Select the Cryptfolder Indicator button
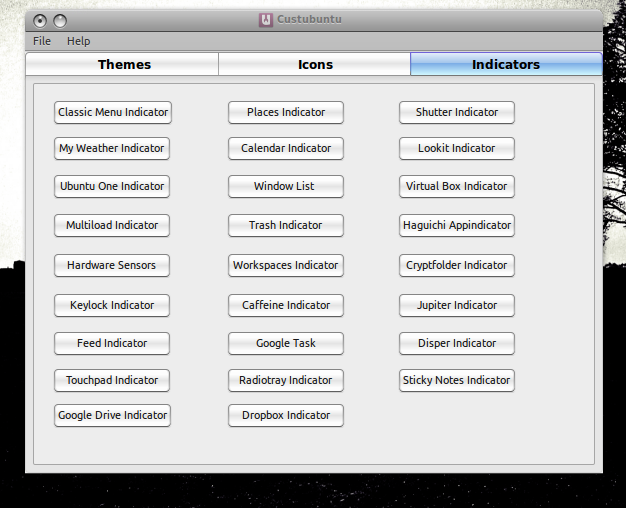The image size is (626, 508). coord(457,265)
